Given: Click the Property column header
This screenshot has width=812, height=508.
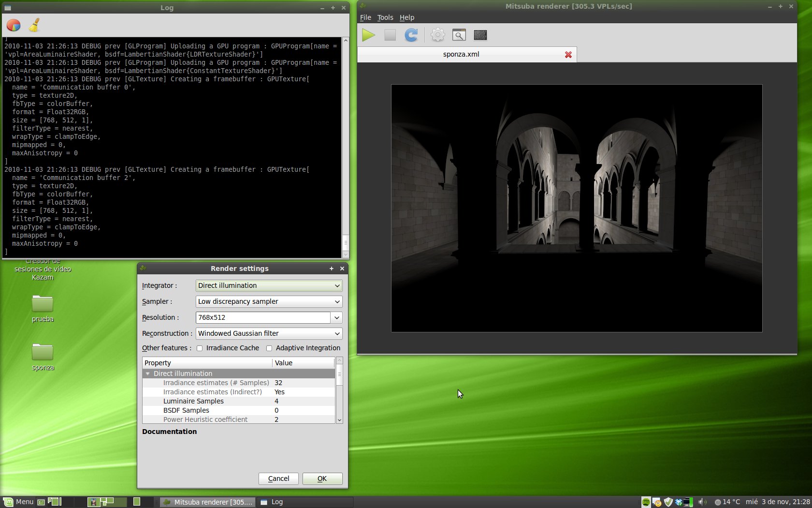Looking at the screenshot, I should (207, 363).
